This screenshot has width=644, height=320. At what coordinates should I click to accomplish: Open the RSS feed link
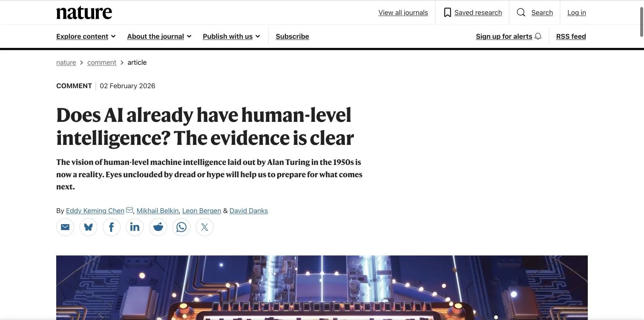pos(571,36)
